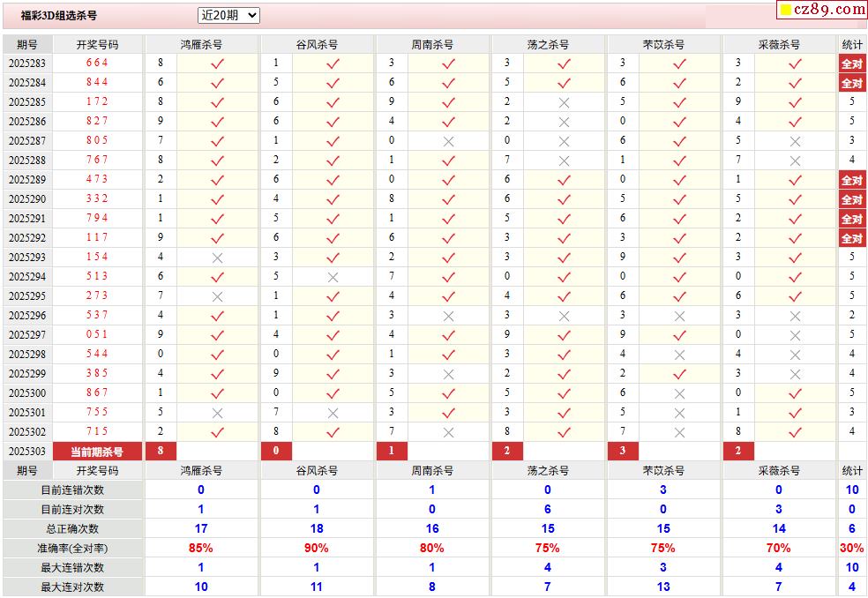Click the top 开奖号码 column header

pos(97,45)
